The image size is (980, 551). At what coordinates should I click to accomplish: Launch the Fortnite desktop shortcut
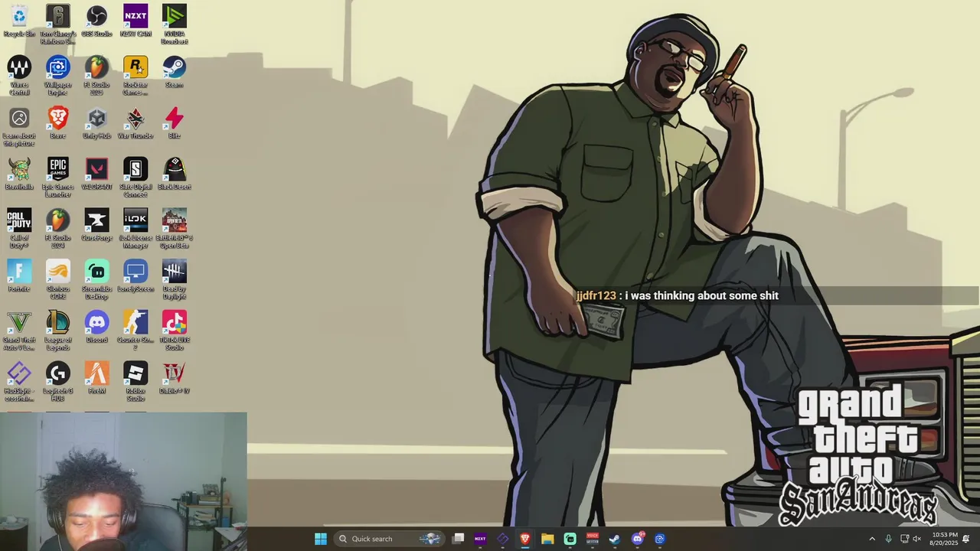click(19, 276)
